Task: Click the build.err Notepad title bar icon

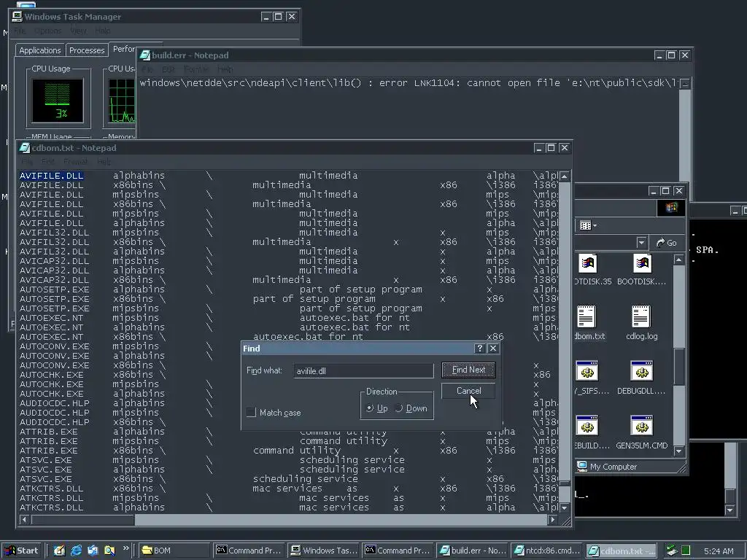Action: point(145,55)
